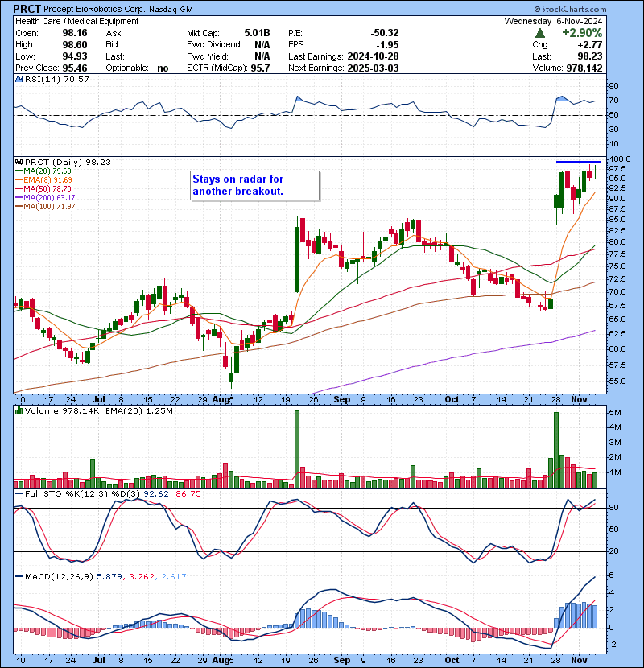Click Next Earnings date 2025-03-03

pos(373,68)
